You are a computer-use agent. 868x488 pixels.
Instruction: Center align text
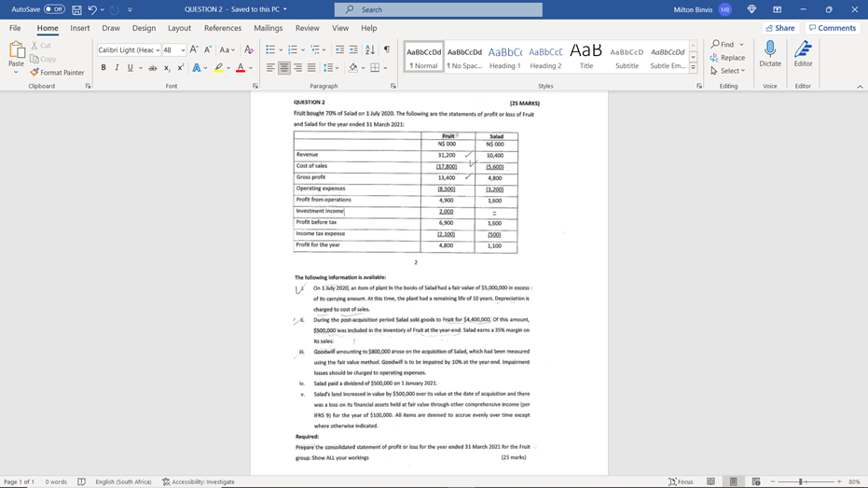(284, 67)
